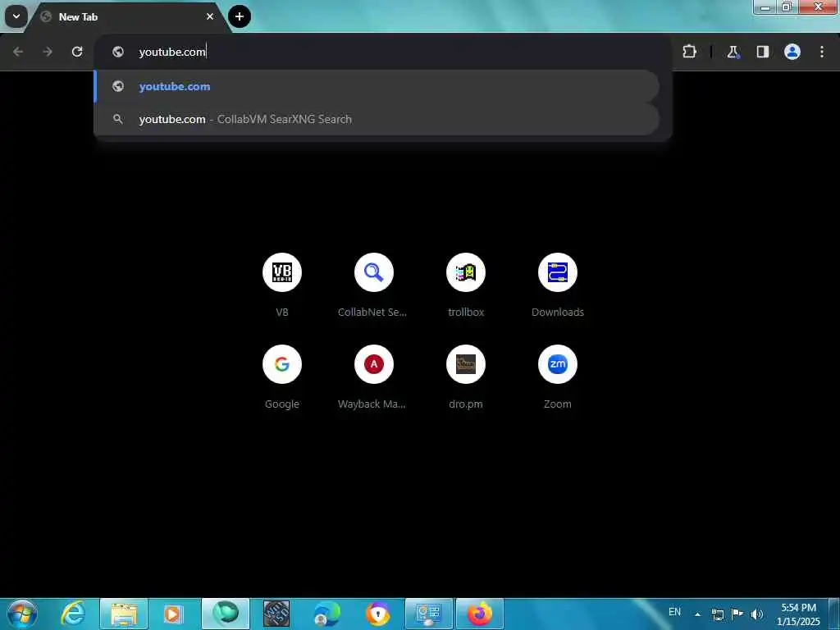Open the network tray icon

(x=718, y=614)
